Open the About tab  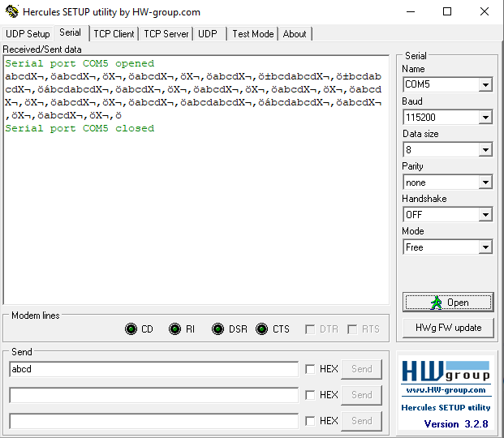tap(295, 34)
